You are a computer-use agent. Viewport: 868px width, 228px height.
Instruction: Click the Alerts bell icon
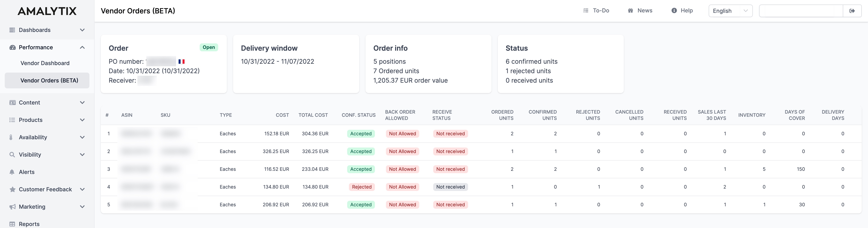click(12, 172)
